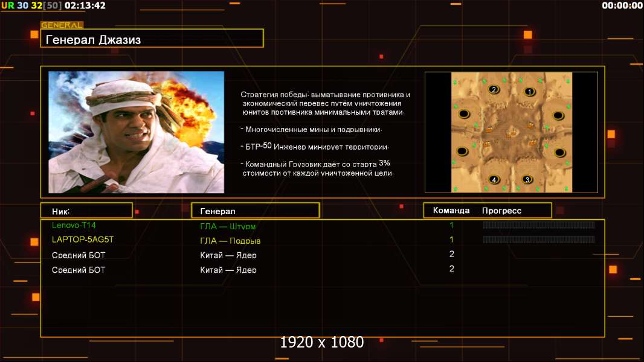The image size is (644, 362).
Task: Click Lenovo-T14's loading progress bar
Action: (x=539, y=224)
